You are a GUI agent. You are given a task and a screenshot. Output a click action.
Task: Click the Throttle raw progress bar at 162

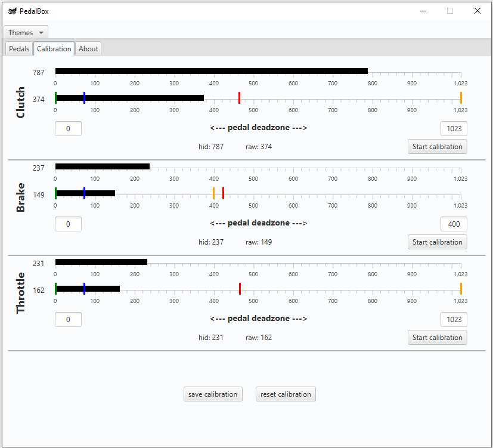point(88,289)
